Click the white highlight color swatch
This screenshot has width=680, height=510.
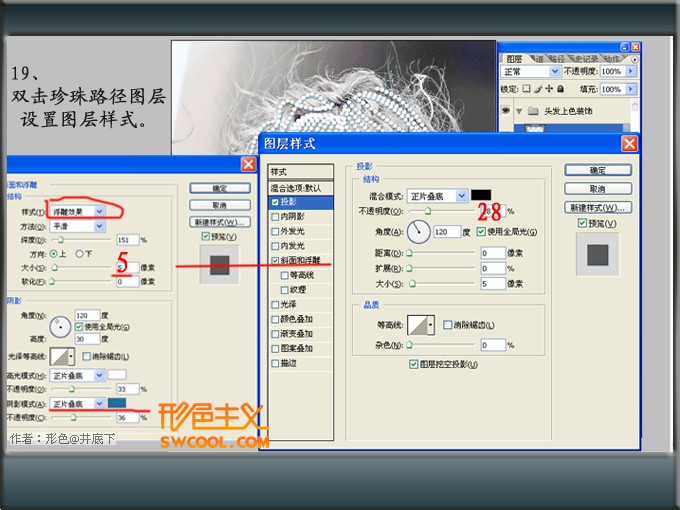(x=117, y=374)
